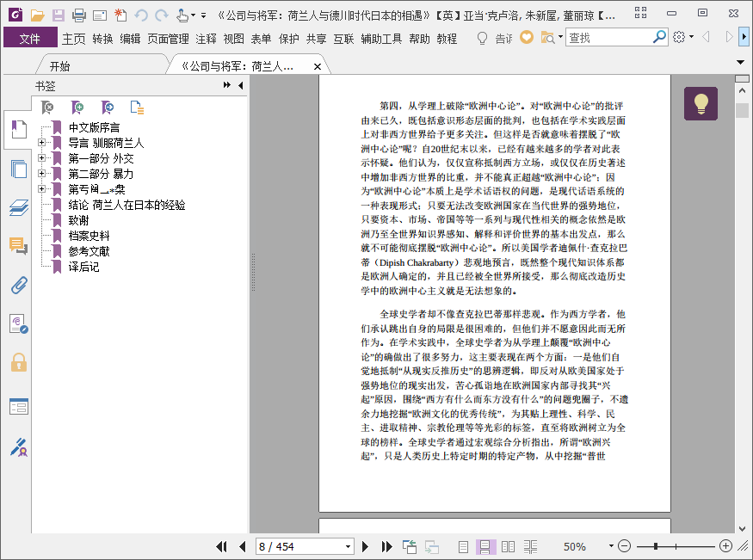Image resolution: width=753 pixels, height=560 pixels.
Task: Click the set bookmark destination icon
Action: (107, 108)
